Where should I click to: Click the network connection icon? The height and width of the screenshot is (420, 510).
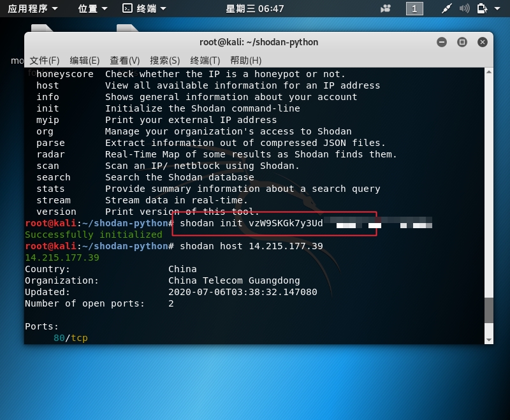447,8
